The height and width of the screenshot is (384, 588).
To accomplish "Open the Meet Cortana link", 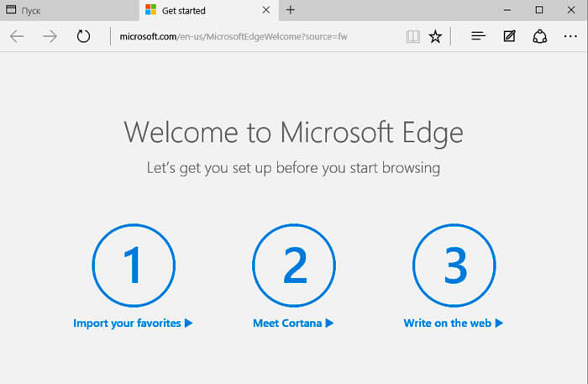I will tap(293, 324).
